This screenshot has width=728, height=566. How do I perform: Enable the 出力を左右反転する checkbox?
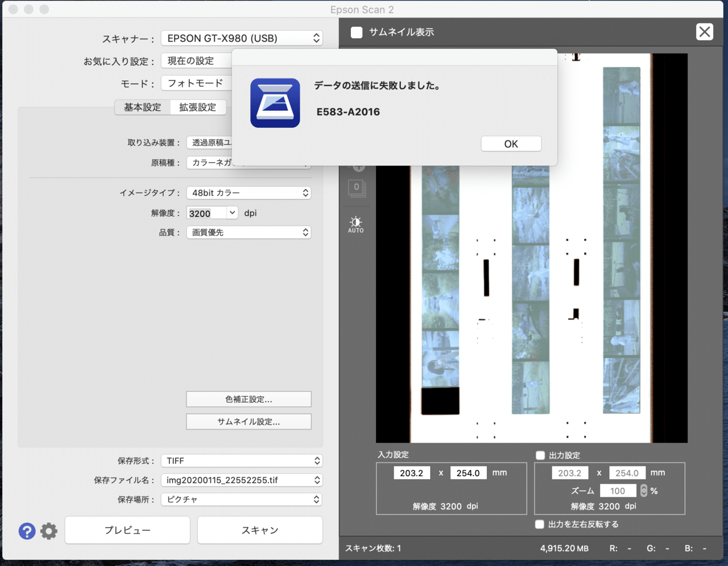click(540, 524)
